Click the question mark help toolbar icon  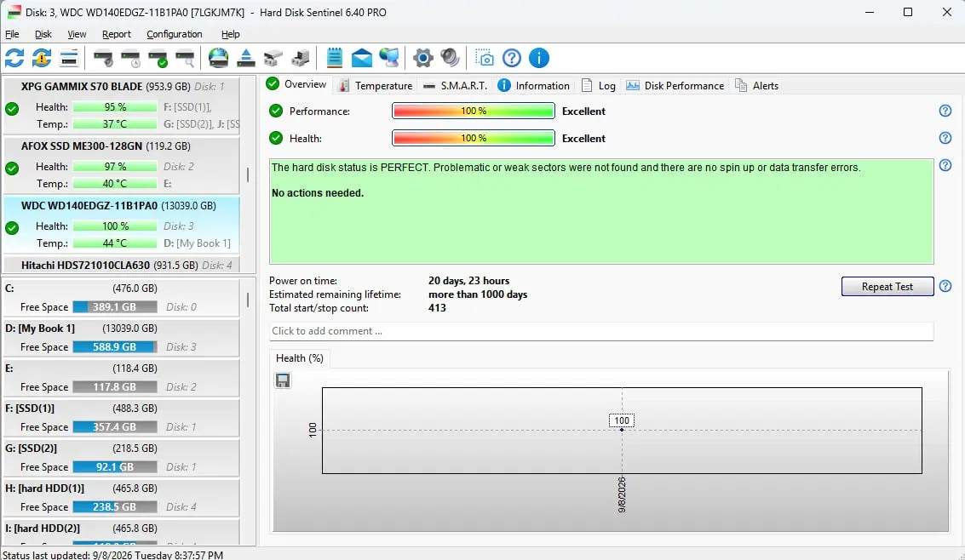pyautogui.click(x=511, y=59)
